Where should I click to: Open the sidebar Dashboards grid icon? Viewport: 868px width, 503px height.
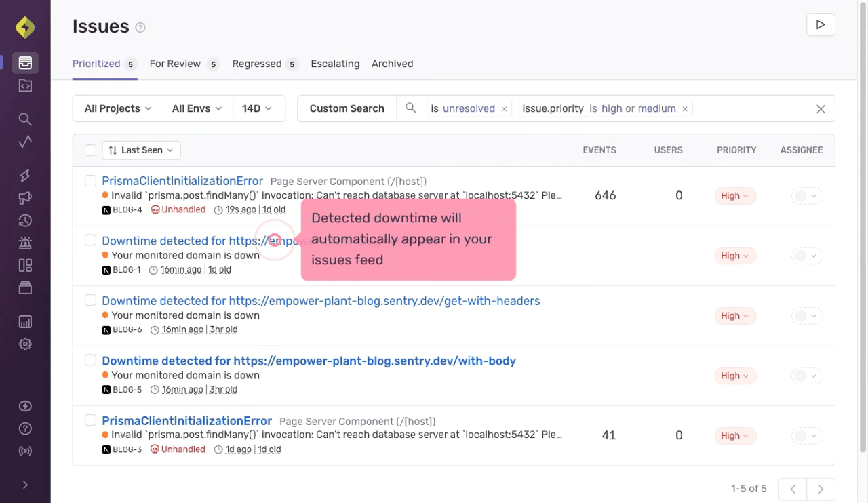pos(25,265)
